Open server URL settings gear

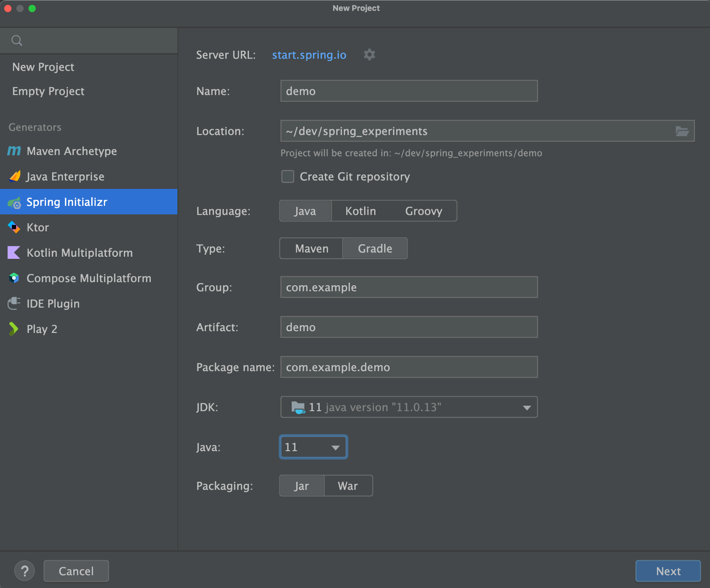point(369,55)
